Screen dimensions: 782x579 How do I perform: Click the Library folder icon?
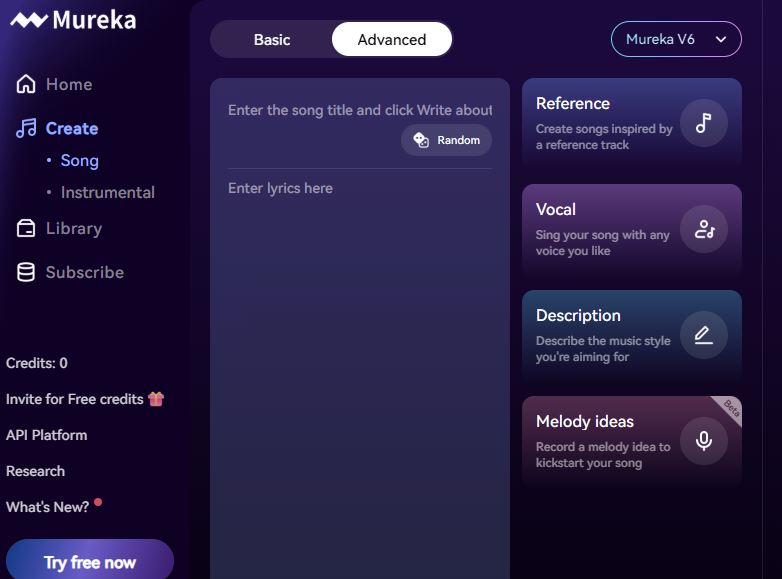click(26, 229)
